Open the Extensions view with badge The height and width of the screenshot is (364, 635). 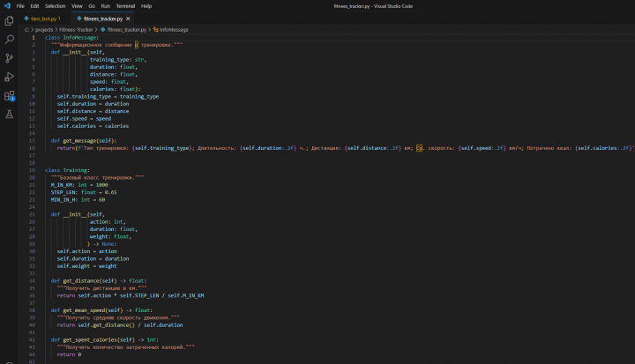(x=9, y=95)
